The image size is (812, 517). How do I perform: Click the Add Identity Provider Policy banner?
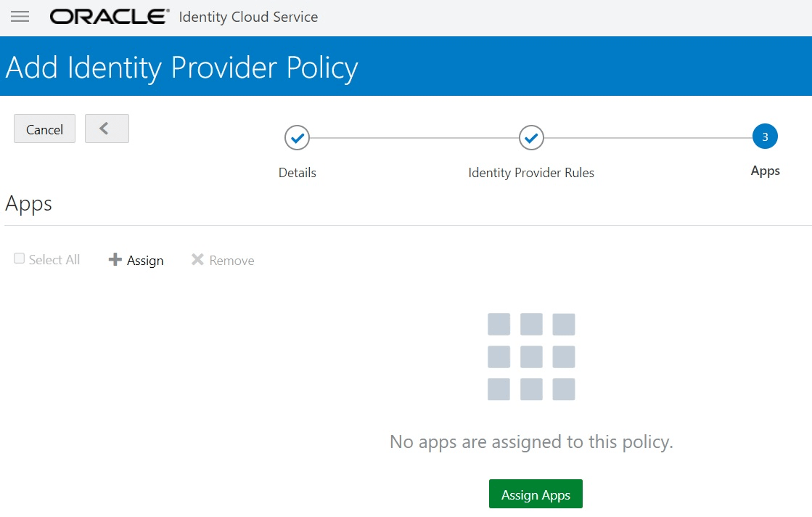coord(181,67)
